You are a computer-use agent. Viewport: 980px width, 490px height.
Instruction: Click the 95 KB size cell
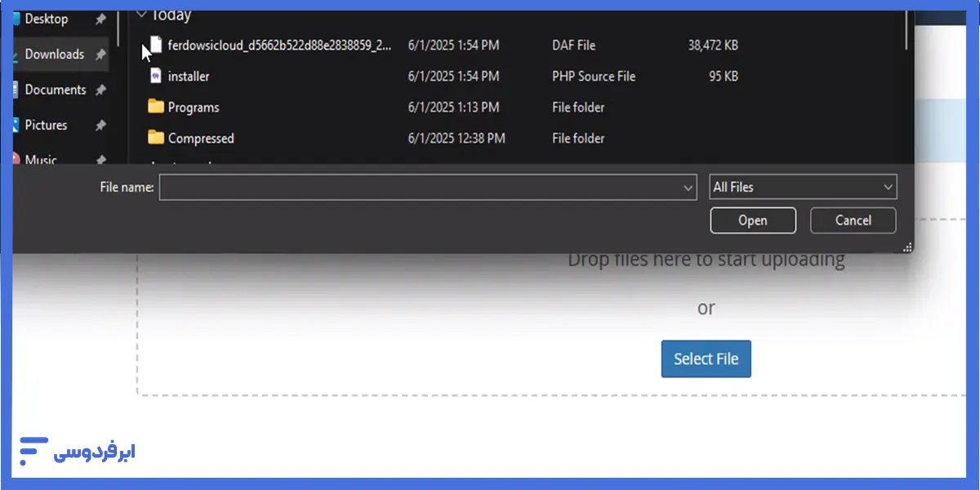coord(724,76)
